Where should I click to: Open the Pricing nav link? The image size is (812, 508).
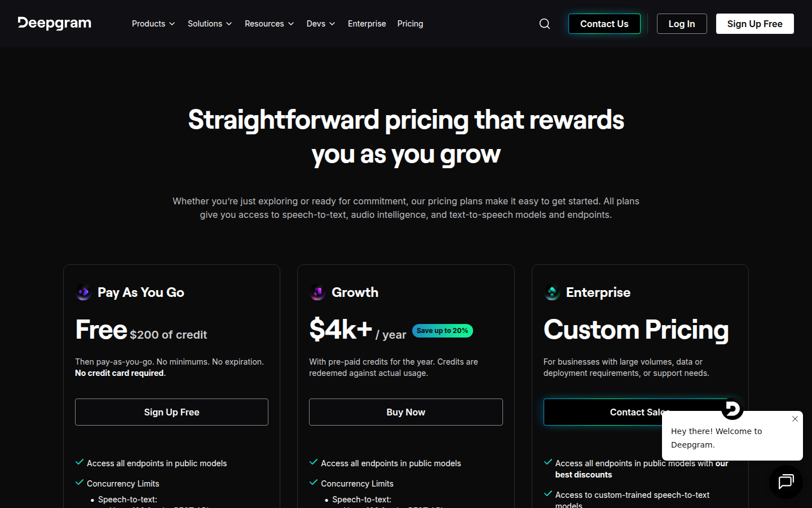tap(410, 24)
